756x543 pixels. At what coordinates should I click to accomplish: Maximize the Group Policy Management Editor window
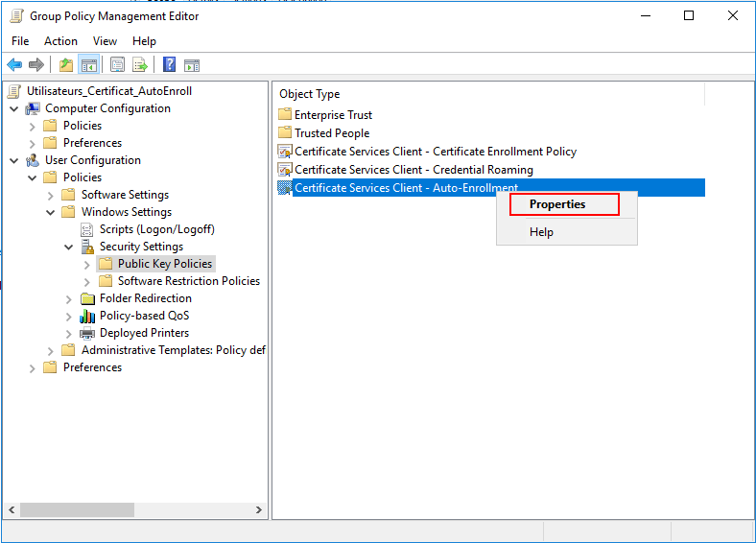tap(689, 16)
